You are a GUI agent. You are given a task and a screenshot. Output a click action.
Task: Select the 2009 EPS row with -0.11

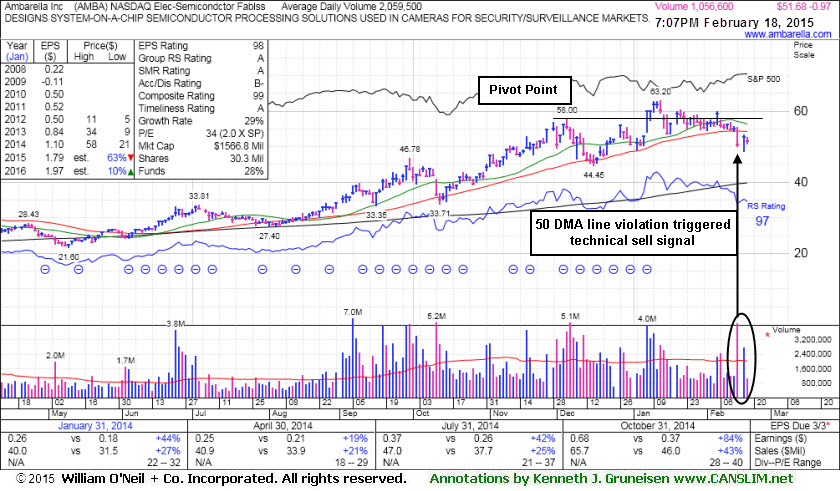[67, 82]
